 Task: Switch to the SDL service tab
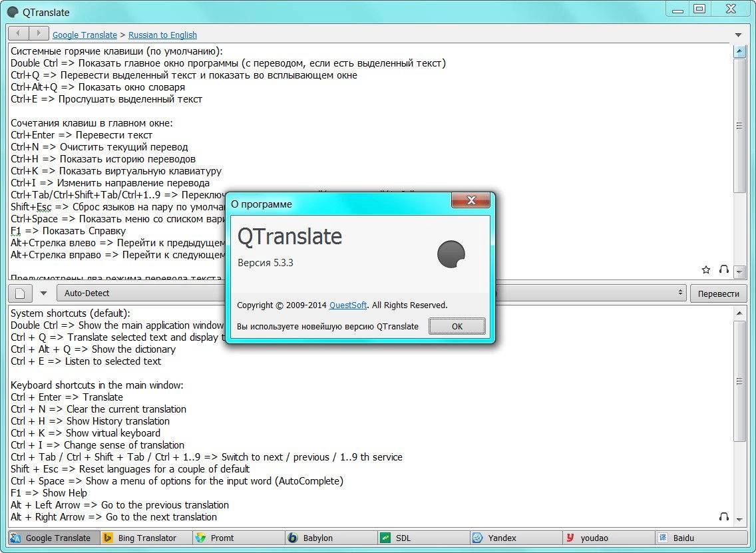pyautogui.click(x=425, y=538)
